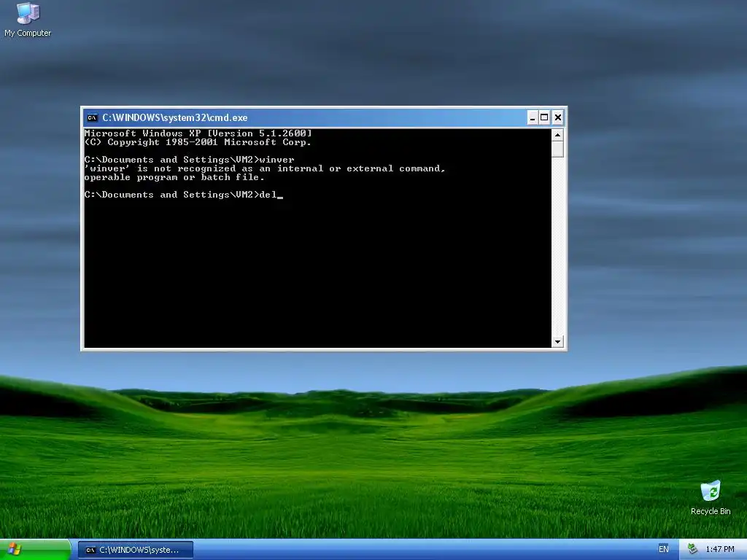Viewport: 747px width, 560px height.
Task: Click the 'winver' command prompt line
Action: [189, 160]
